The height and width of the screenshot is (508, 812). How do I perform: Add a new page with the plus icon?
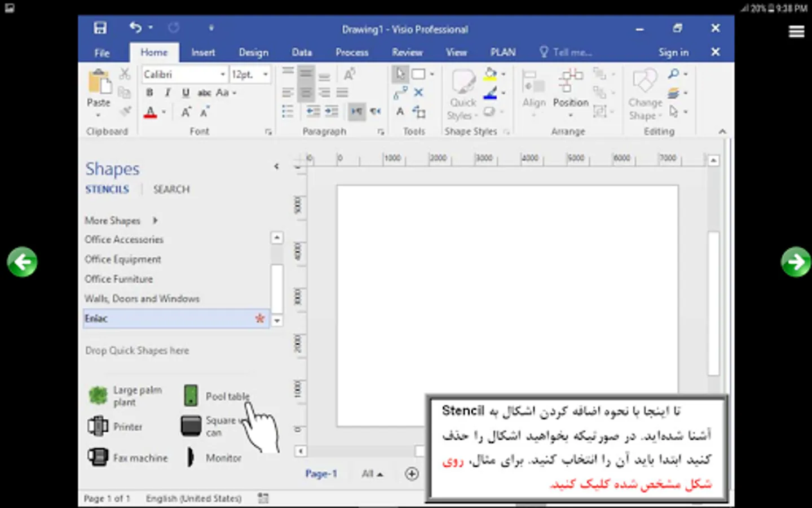pos(412,474)
